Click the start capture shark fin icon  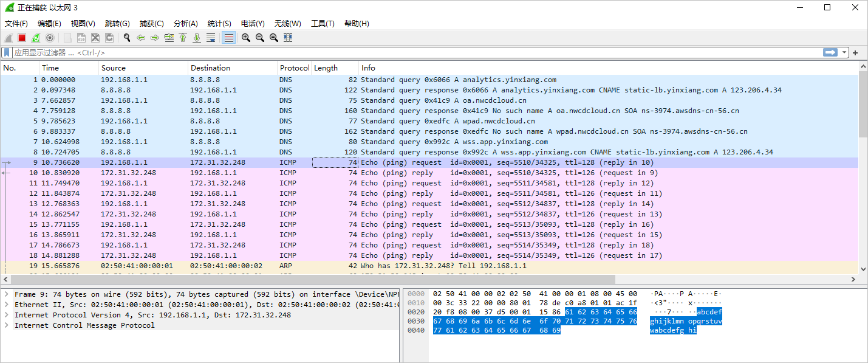(8, 38)
